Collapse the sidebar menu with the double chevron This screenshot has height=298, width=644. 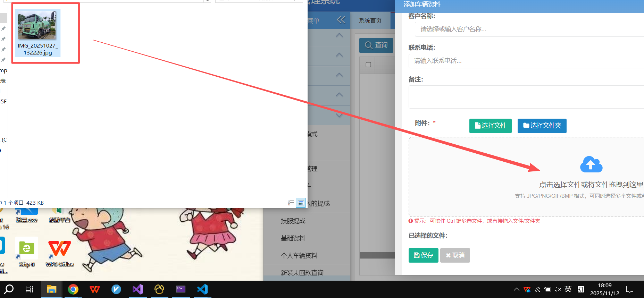tap(341, 20)
